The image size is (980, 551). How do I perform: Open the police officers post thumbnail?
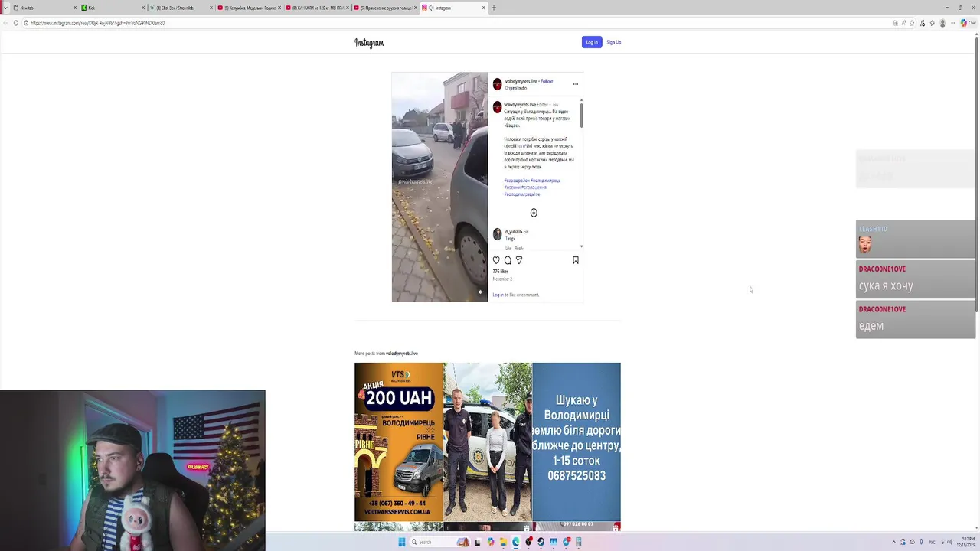click(488, 442)
